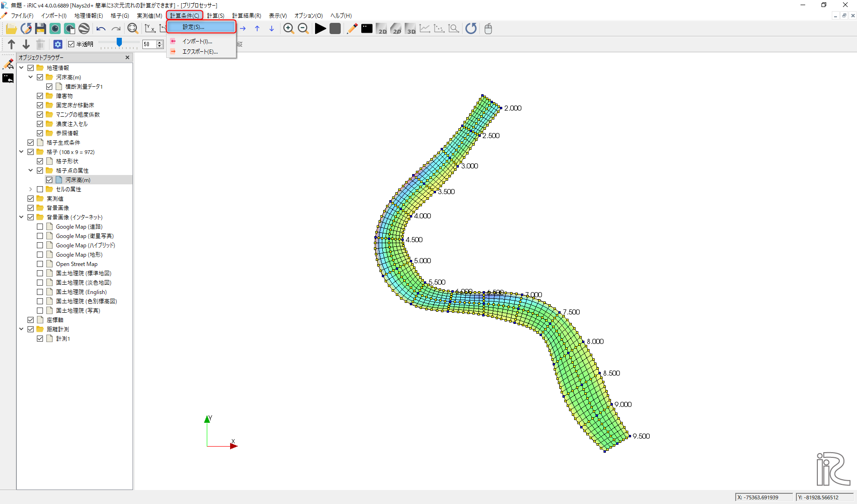Click the transparency value field showing 50
Viewport: 857px width, 504px height.
[x=149, y=44]
